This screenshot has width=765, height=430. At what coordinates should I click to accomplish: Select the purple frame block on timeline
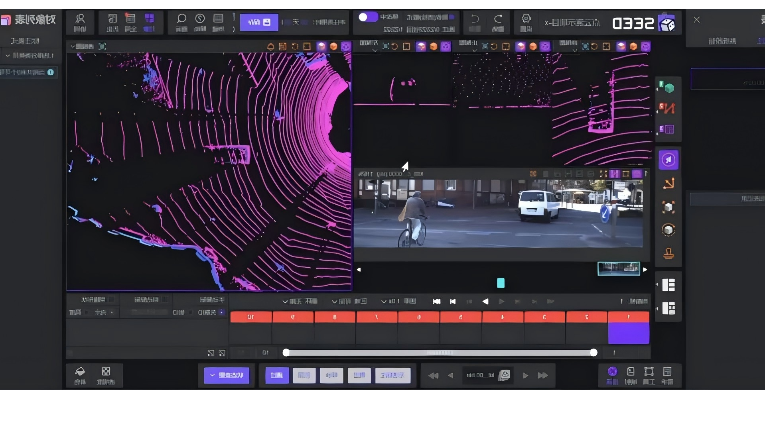click(x=628, y=332)
